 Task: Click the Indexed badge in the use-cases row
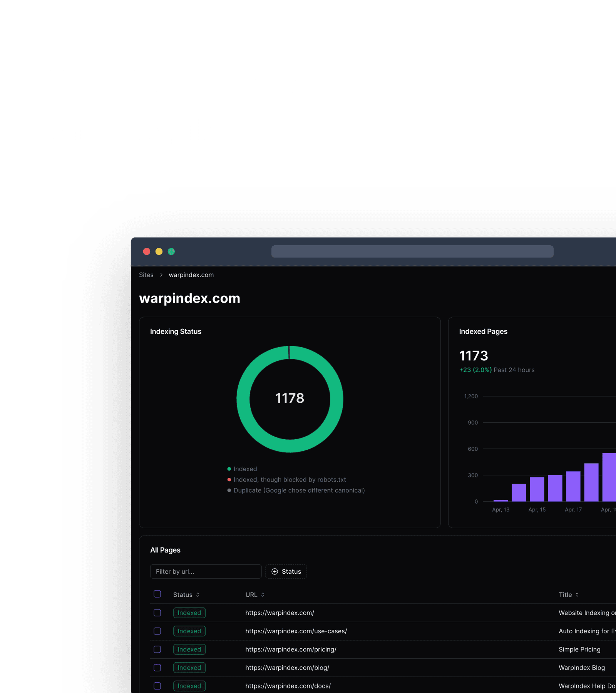pos(189,631)
